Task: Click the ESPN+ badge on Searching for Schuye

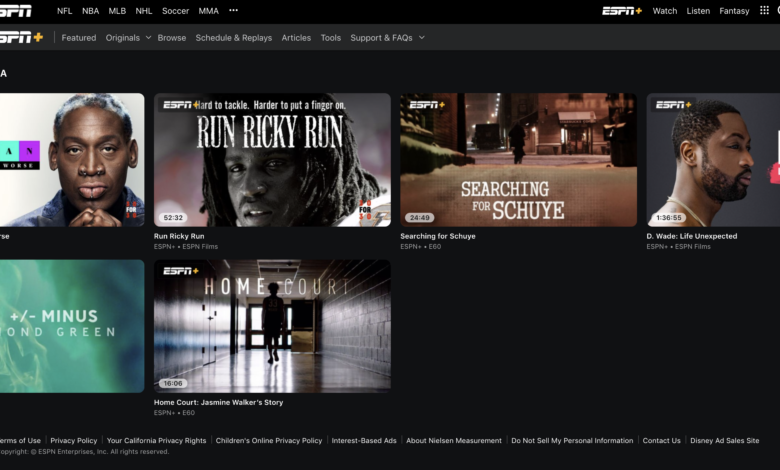Action: (427, 105)
